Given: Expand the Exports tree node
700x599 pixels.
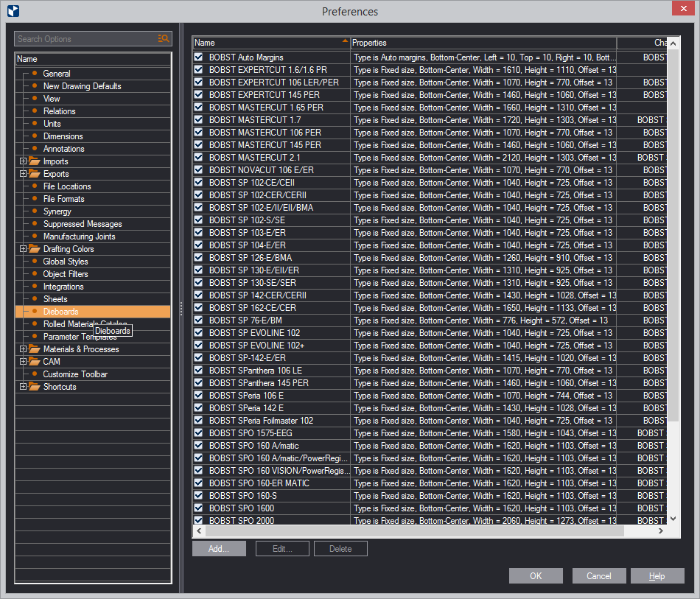Looking at the screenshot, I should (x=24, y=174).
